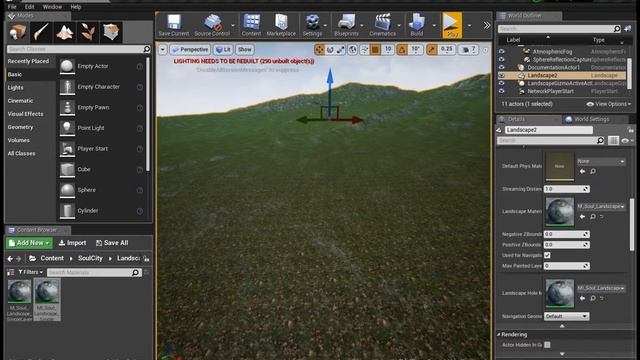The width and height of the screenshot is (640, 360).
Task: Browse to Landscape Material in Content Browser
Action: point(593,217)
